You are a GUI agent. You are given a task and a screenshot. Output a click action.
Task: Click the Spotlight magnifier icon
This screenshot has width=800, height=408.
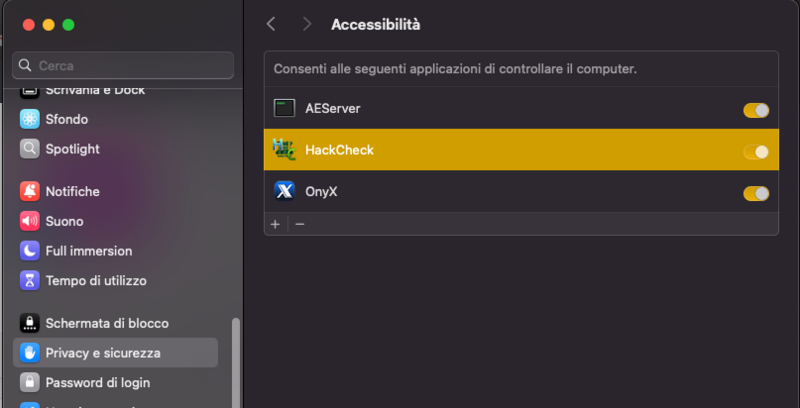pyautogui.click(x=29, y=149)
